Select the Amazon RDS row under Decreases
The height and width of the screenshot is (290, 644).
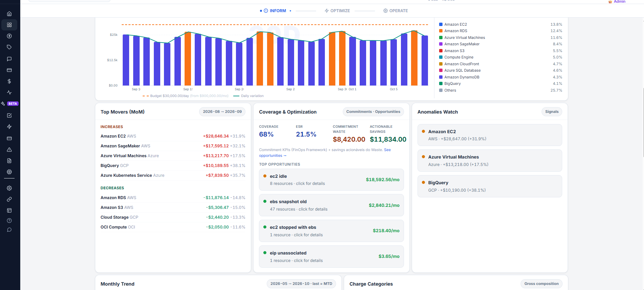173,198
